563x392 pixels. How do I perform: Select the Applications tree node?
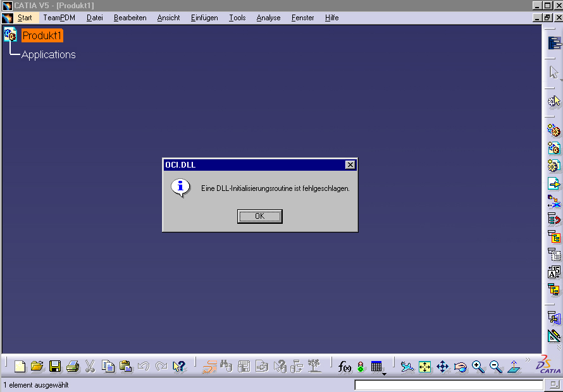point(49,54)
